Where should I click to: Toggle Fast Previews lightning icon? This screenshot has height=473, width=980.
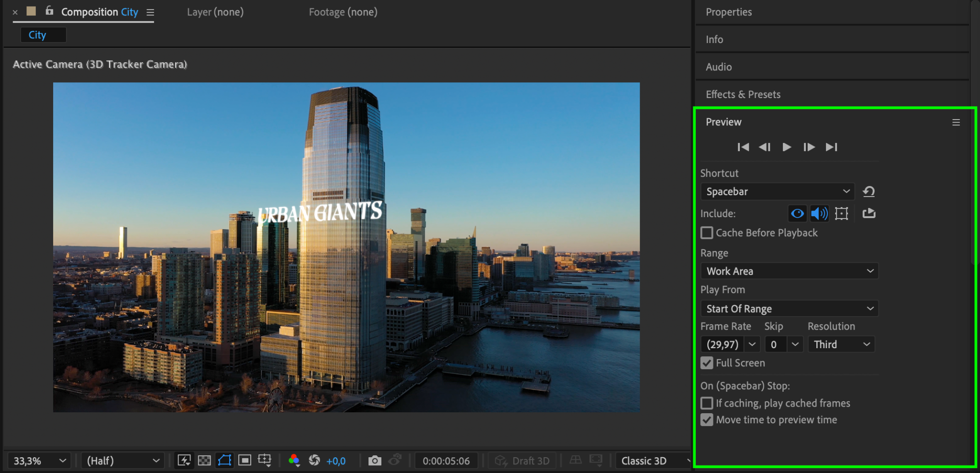[x=184, y=461]
